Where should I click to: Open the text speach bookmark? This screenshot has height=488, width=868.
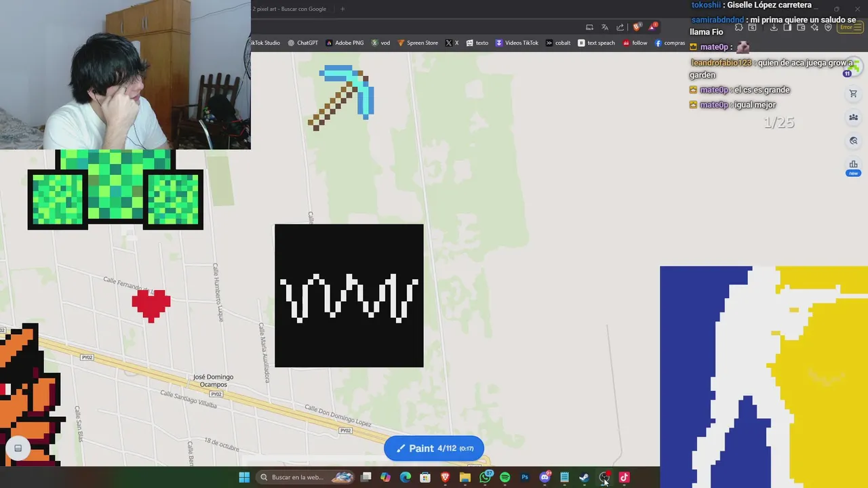[596, 43]
